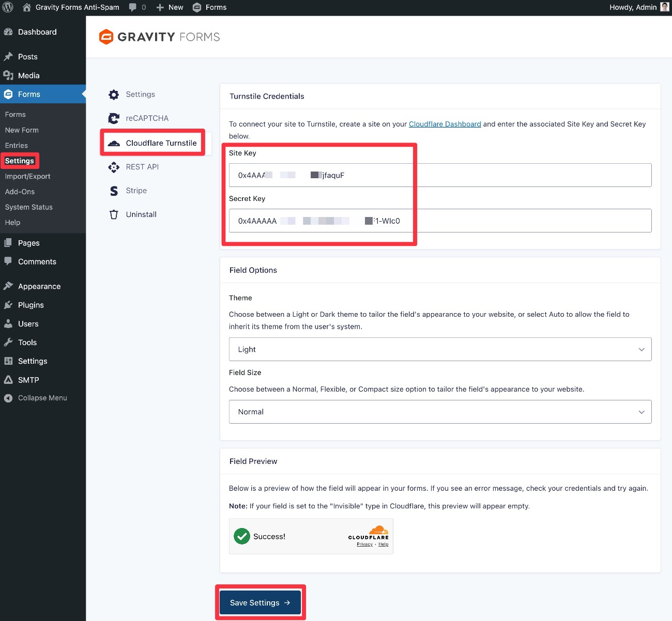Open the comments bubble icon in admin bar
Screen dimensions: 672x621
click(x=133, y=7)
